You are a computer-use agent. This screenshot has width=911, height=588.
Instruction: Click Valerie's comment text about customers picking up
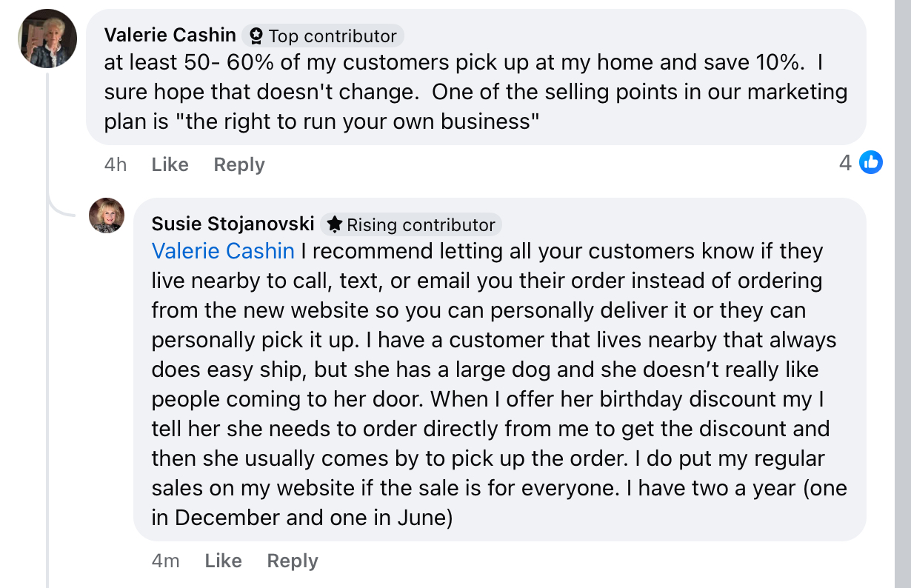pyautogui.click(x=475, y=92)
